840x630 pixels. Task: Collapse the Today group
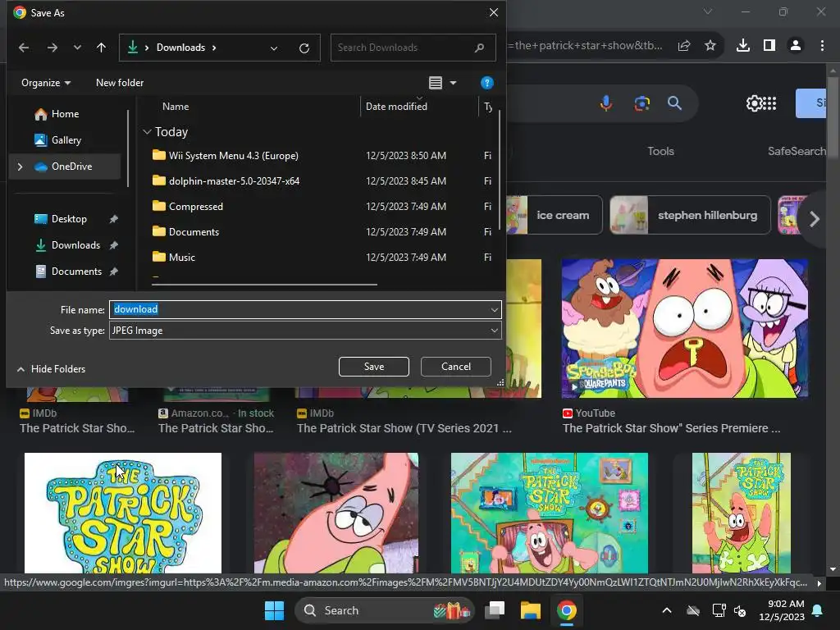[x=147, y=132]
